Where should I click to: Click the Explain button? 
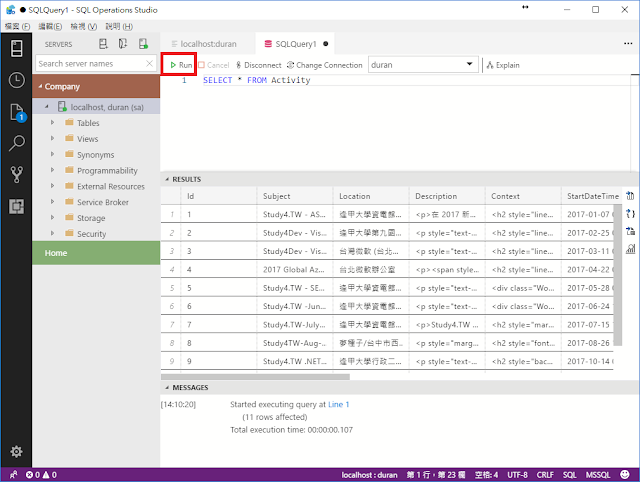point(503,65)
